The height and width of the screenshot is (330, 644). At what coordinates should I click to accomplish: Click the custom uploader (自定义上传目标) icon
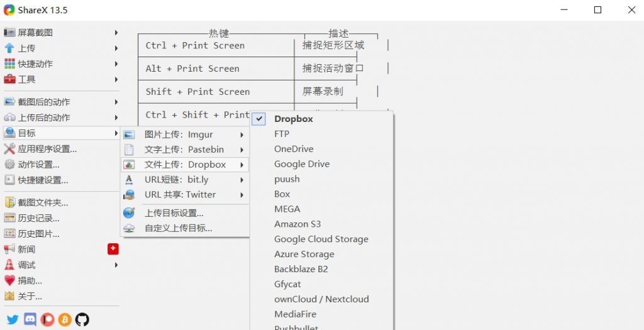point(129,228)
